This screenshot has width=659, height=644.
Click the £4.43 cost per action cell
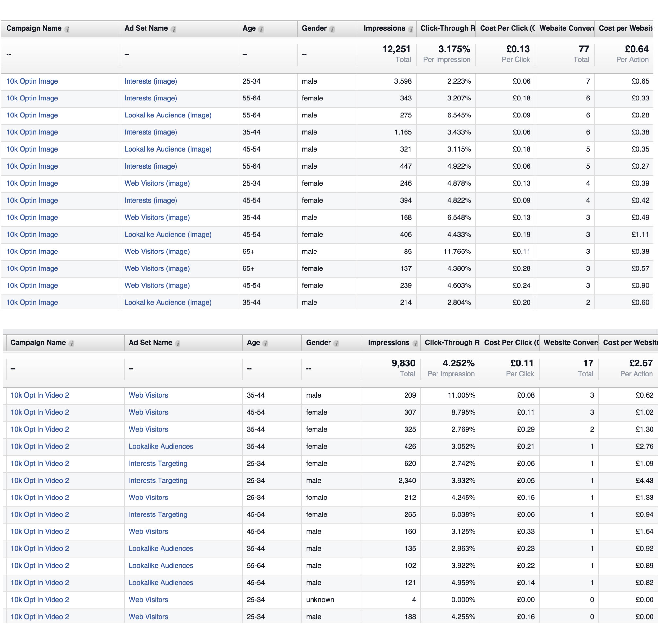pos(644,480)
